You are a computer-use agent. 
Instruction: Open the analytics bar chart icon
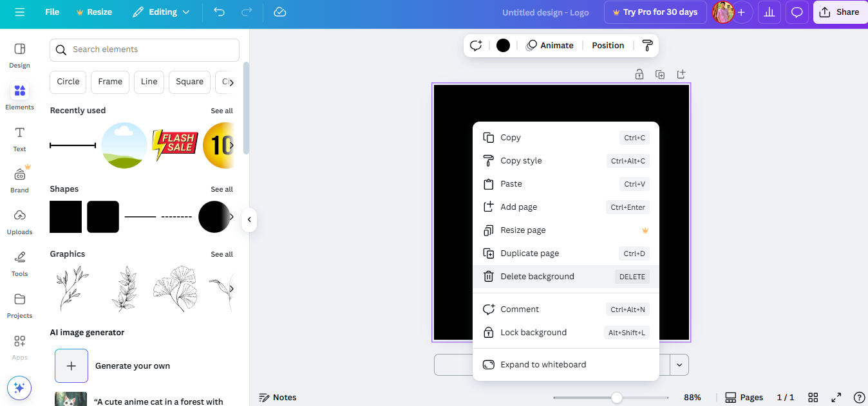[769, 12]
